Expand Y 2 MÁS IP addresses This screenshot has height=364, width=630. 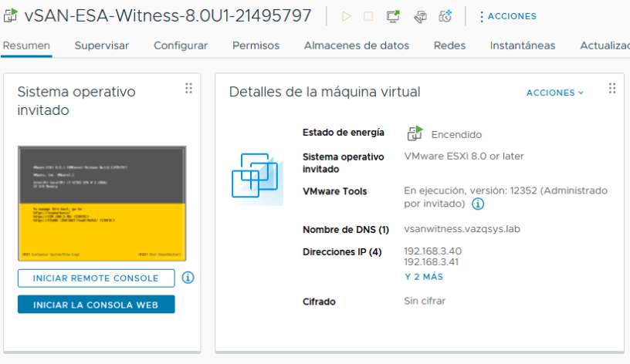(x=424, y=276)
